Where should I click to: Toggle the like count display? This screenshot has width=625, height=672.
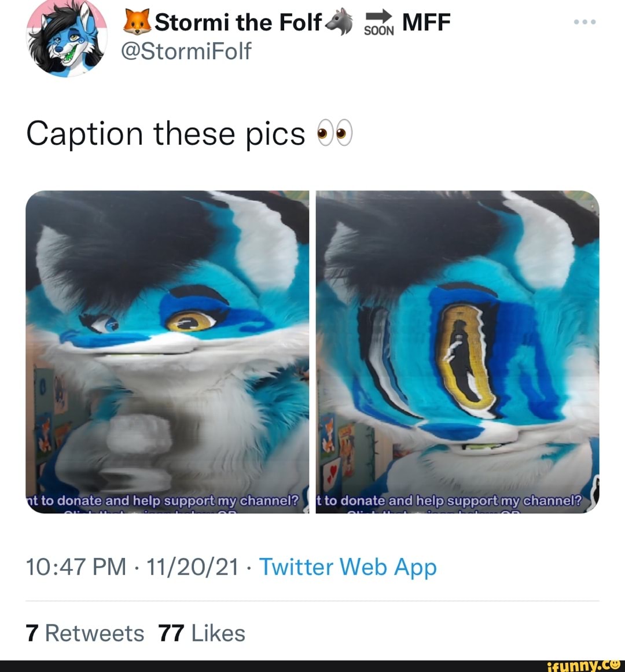200,633
